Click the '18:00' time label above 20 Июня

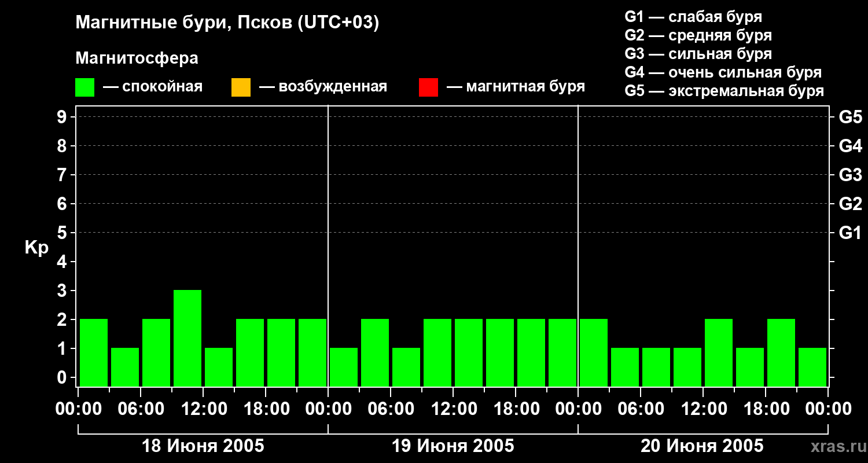766,409
